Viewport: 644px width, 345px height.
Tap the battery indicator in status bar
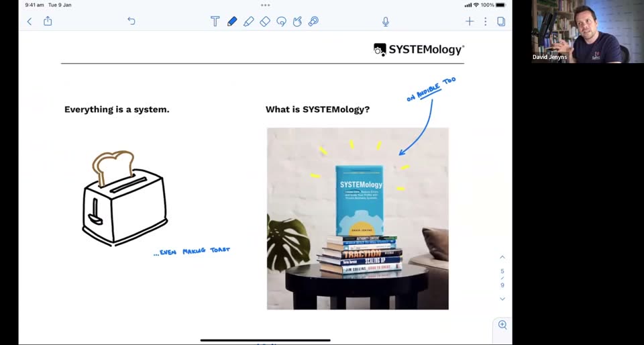pyautogui.click(x=500, y=5)
